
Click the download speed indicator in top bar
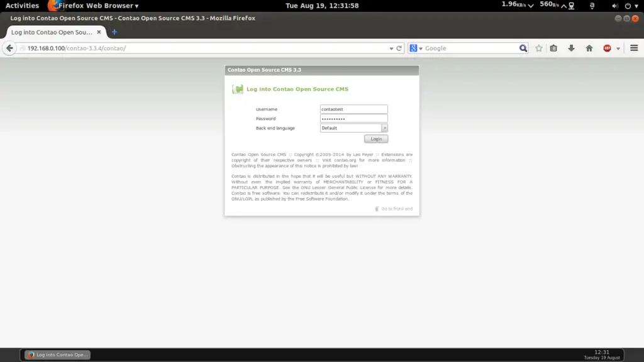[518, 5]
